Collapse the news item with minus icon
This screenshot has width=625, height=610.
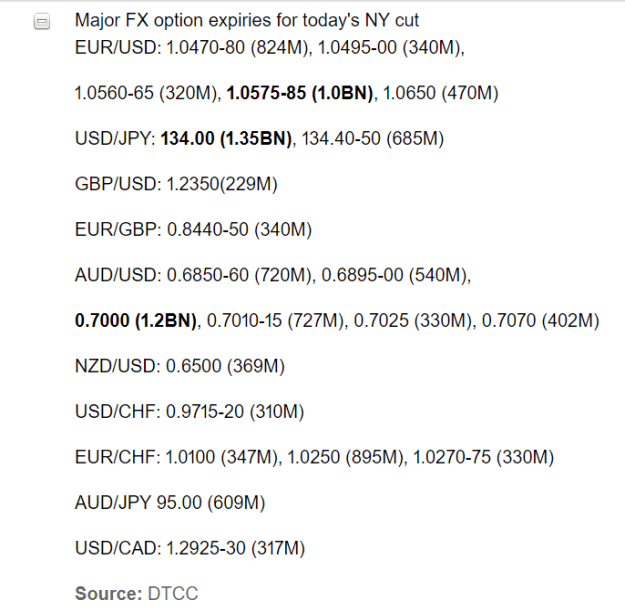[42, 21]
